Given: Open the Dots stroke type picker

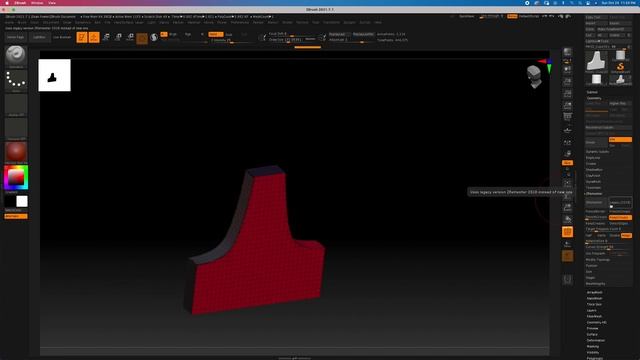Looking at the screenshot, I should [x=16, y=80].
